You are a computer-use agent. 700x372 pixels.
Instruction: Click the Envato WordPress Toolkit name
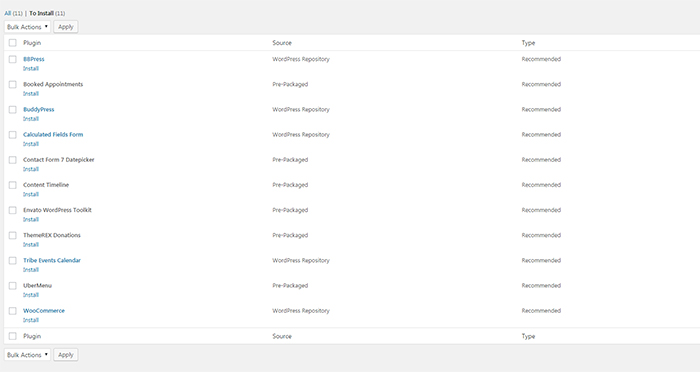point(57,210)
